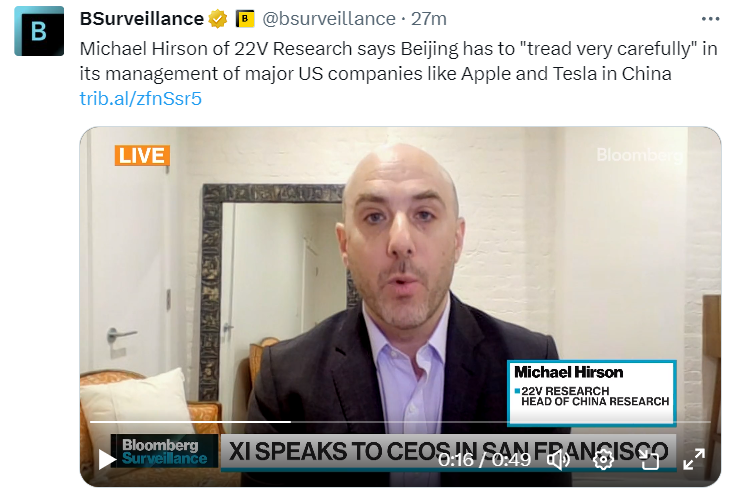This screenshot has width=730, height=494.
Task: Toggle picture-in-picture mode for the video
Action: click(649, 460)
